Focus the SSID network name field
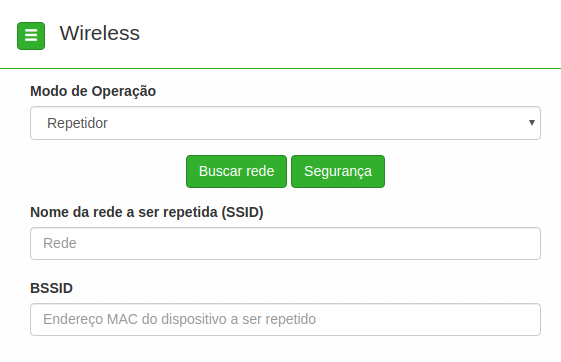This screenshot has height=362, width=561. 285,243
